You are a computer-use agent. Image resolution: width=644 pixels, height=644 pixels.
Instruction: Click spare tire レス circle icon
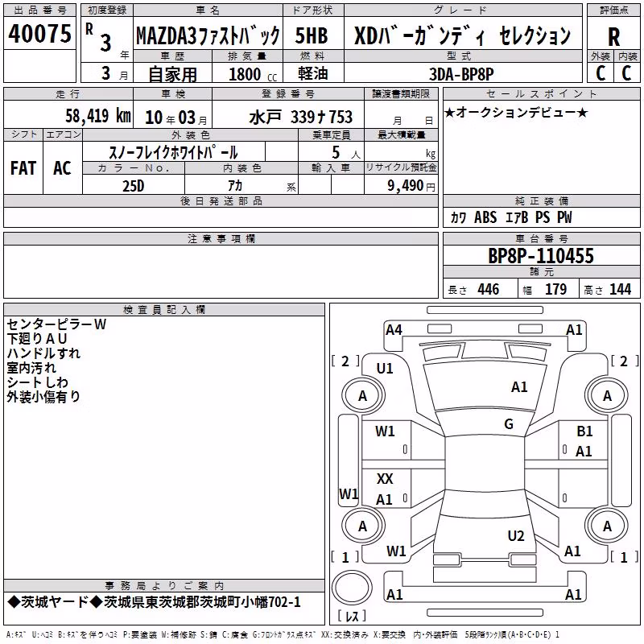(x=352, y=588)
